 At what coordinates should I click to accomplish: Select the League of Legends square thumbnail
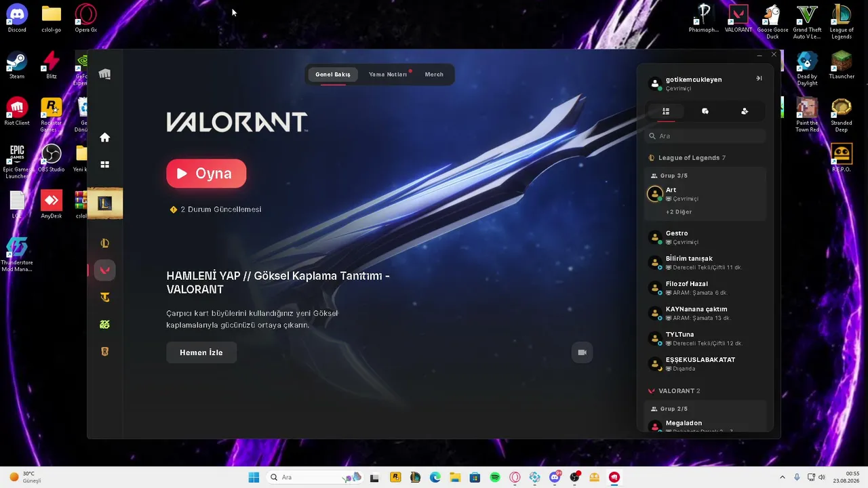(105, 203)
